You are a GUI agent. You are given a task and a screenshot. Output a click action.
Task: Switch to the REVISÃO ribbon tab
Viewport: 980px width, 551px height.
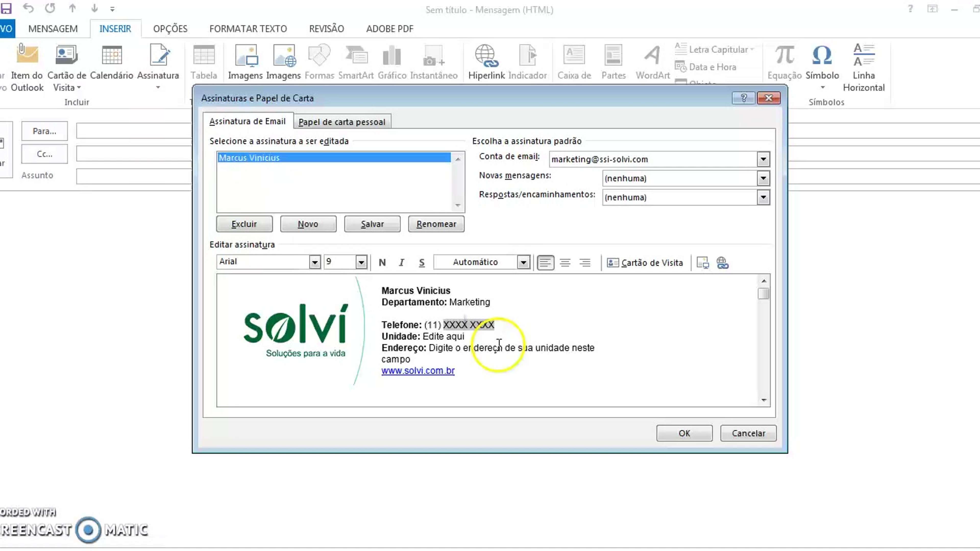point(326,29)
